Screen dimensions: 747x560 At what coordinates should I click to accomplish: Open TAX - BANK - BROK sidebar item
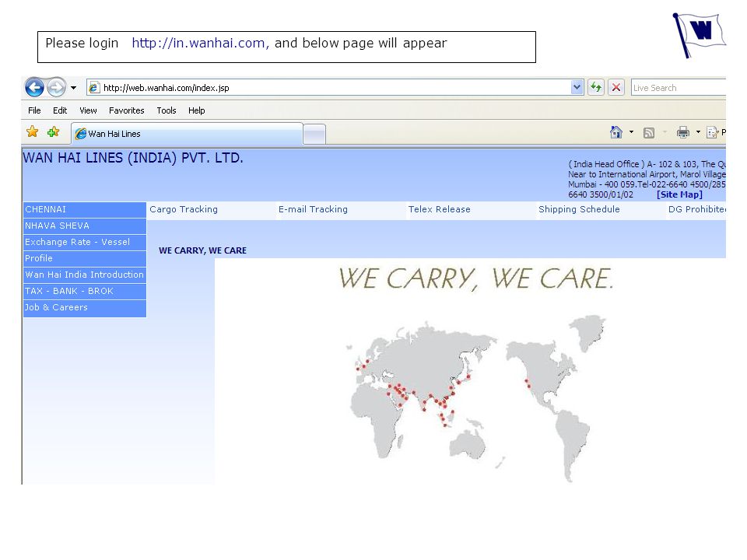pos(84,291)
